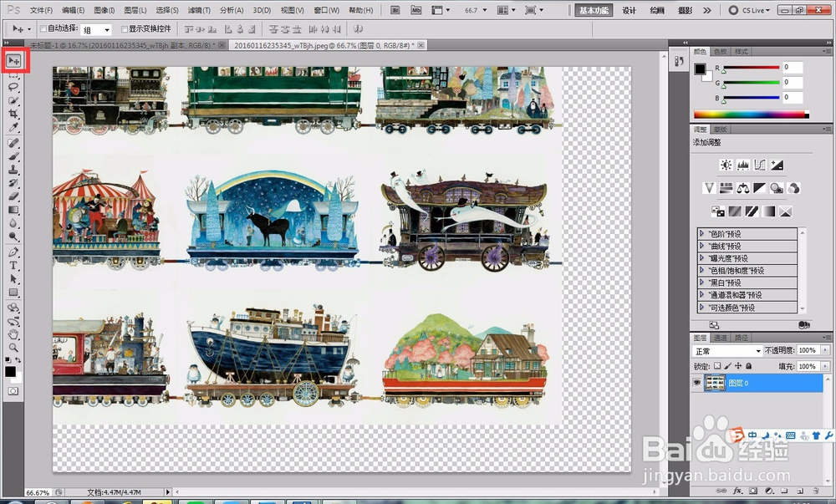Open the 正常 blend mode dropdown
Screen dimensions: 836x504
pos(727,351)
